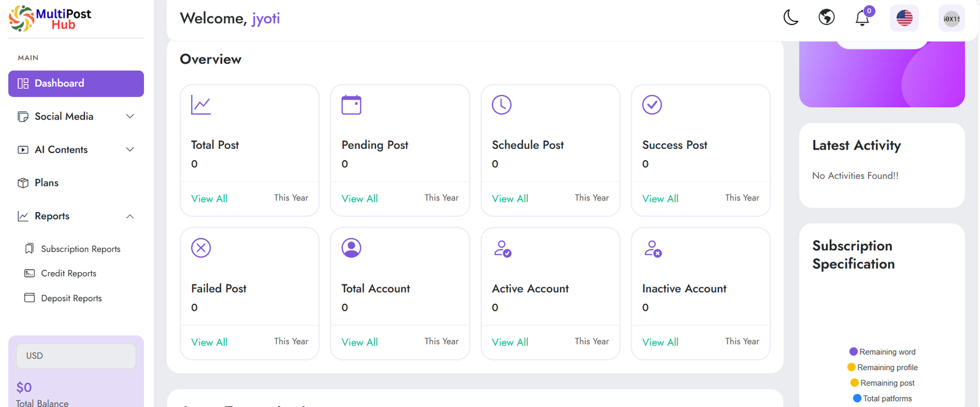Open the notifications bell
980x407 pixels.
tap(862, 18)
